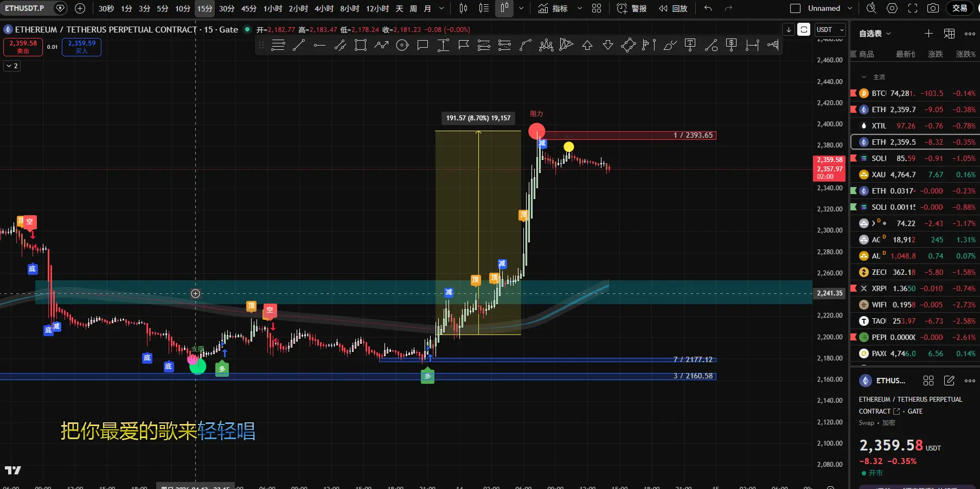
Task: Open the watchlist advanced table view icon
Action: 949,34
